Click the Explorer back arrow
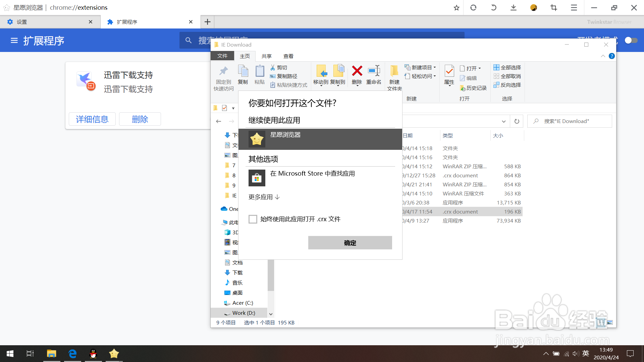This screenshot has height=362, width=644. tap(219, 121)
